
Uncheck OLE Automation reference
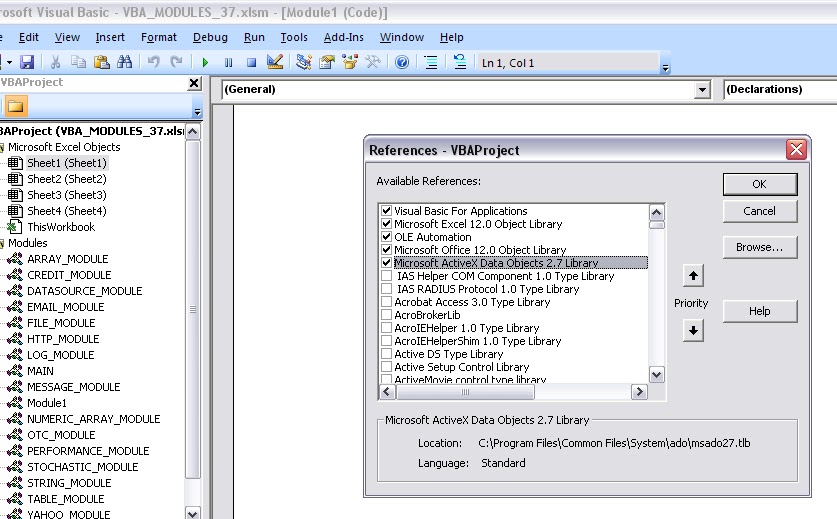click(x=386, y=237)
